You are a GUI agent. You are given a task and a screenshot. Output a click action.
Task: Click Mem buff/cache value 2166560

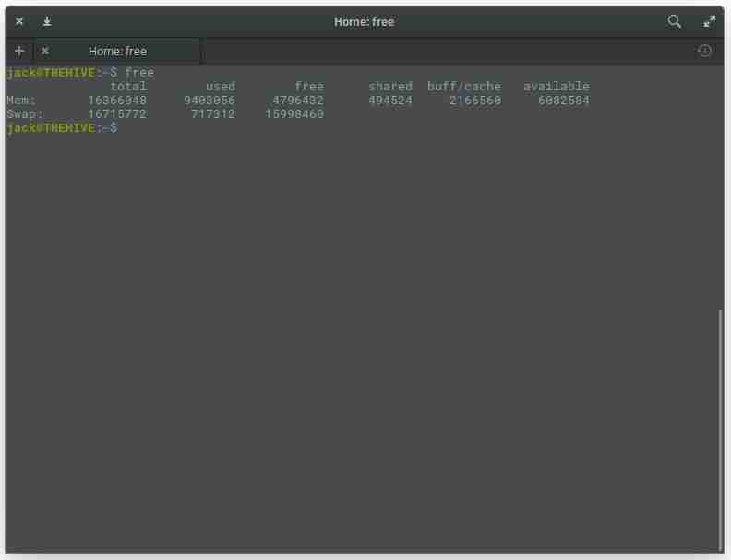[x=475, y=101]
